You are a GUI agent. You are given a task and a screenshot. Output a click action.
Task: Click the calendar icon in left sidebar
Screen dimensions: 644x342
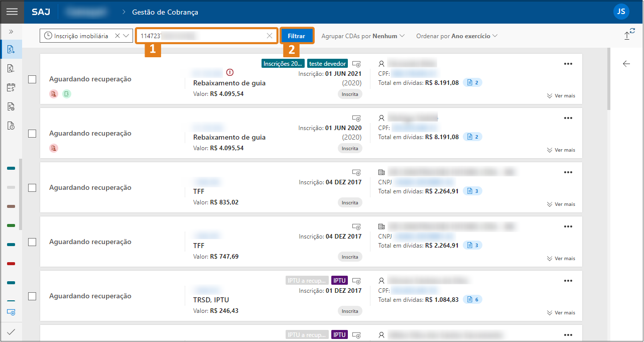11,87
